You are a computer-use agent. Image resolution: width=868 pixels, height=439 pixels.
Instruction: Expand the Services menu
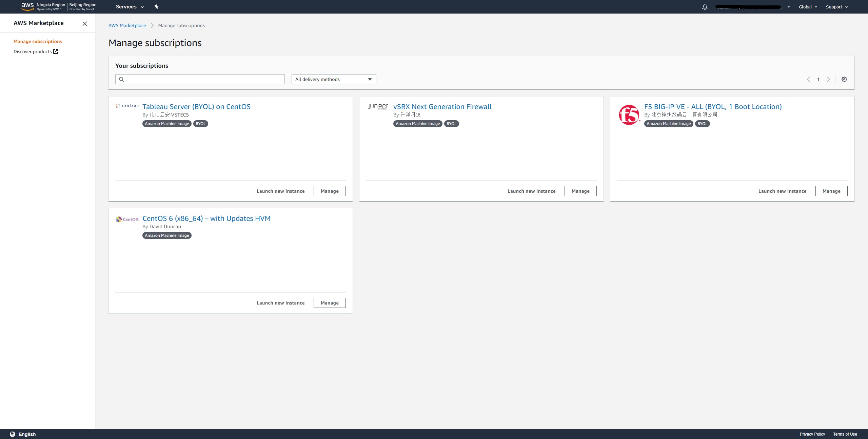[130, 7]
